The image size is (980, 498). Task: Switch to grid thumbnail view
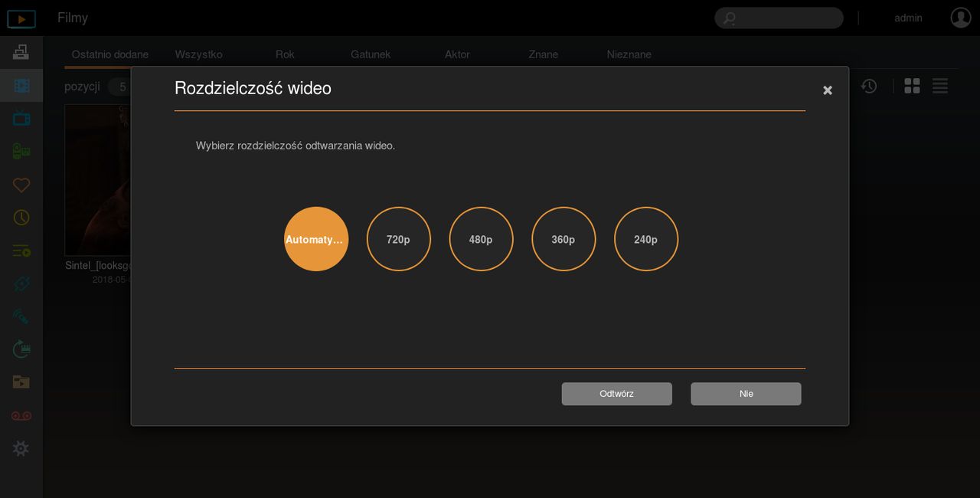(x=912, y=86)
